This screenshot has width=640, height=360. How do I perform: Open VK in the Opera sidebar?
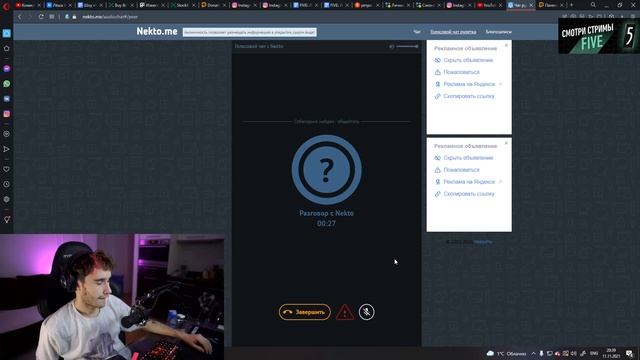pos(7,99)
